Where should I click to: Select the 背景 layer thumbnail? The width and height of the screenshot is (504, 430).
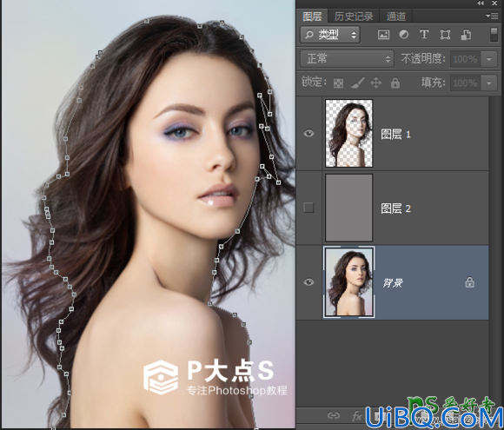point(349,282)
